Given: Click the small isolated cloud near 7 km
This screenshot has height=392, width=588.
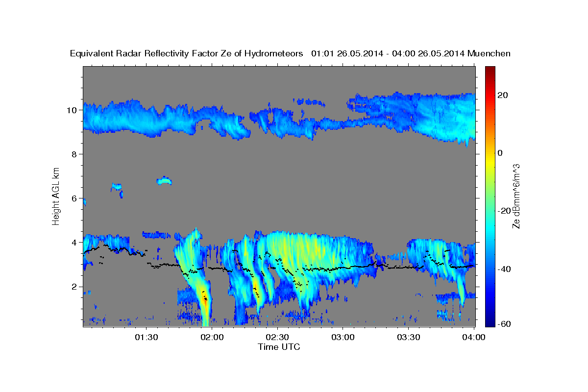Looking at the screenshot, I should click(164, 180).
